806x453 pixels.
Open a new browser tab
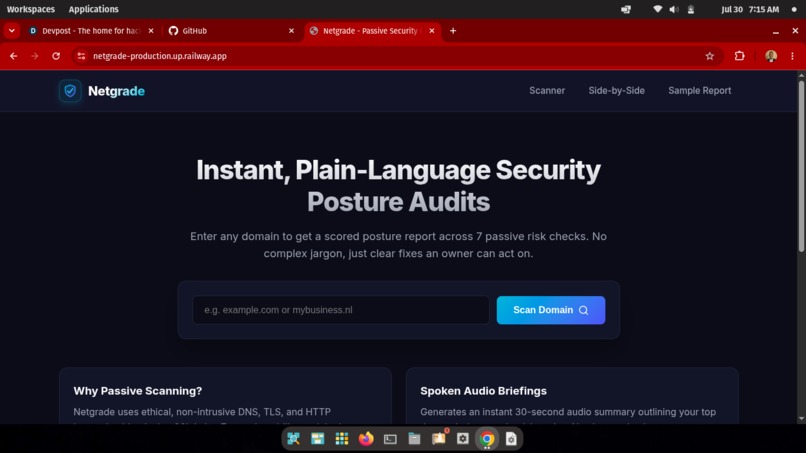[453, 31]
